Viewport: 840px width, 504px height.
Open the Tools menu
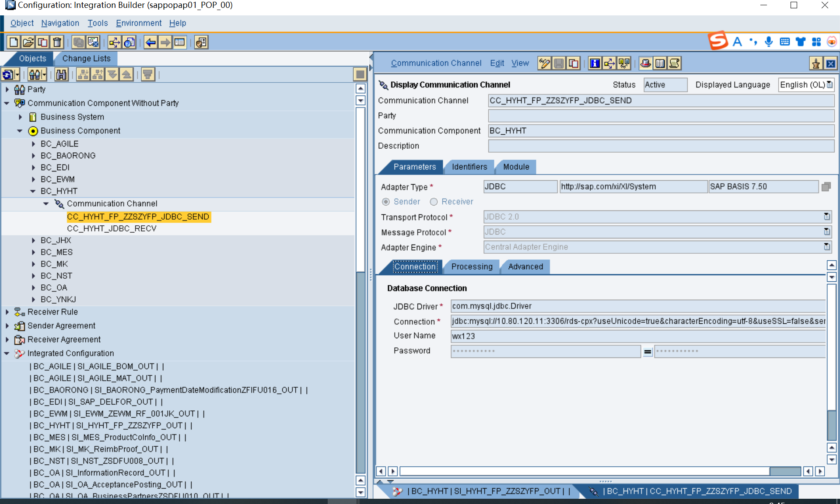pos(98,23)
